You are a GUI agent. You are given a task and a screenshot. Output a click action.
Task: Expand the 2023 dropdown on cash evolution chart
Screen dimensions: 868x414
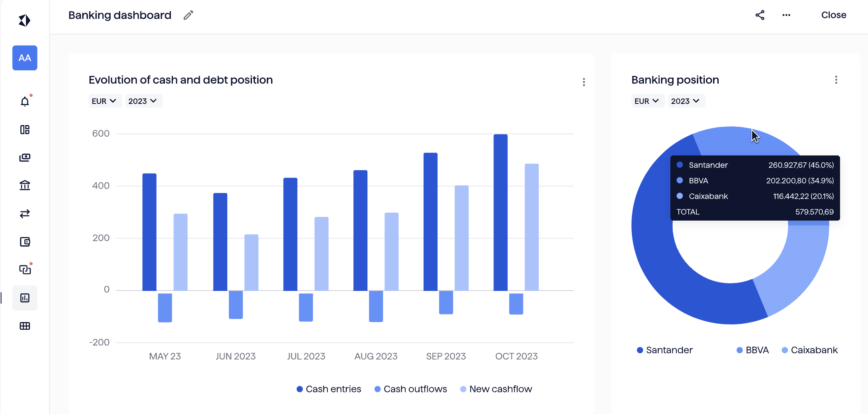[143, 101]
